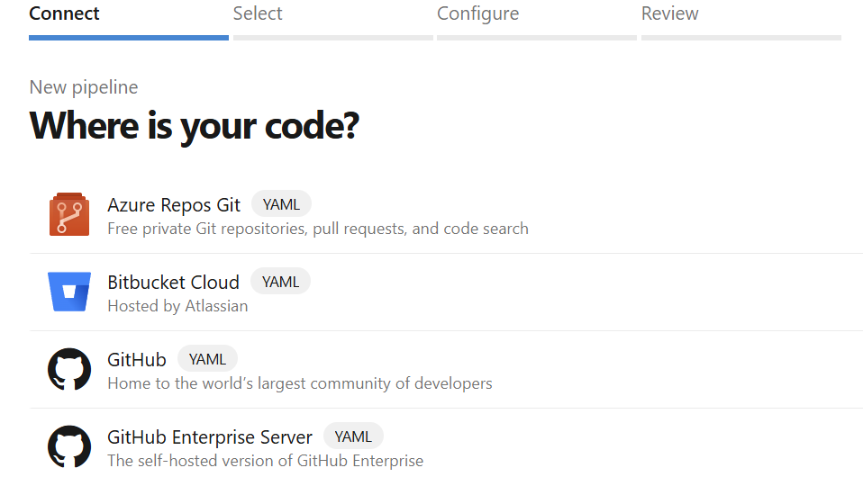
Task: Click the GitHub octocat icon
Action: pyautogui.click(x=69, y=369)
